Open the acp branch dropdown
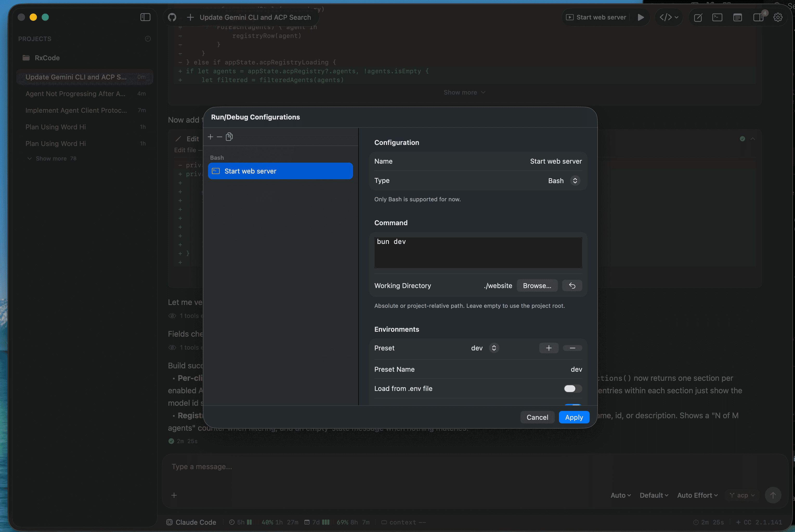 point(742,495)
